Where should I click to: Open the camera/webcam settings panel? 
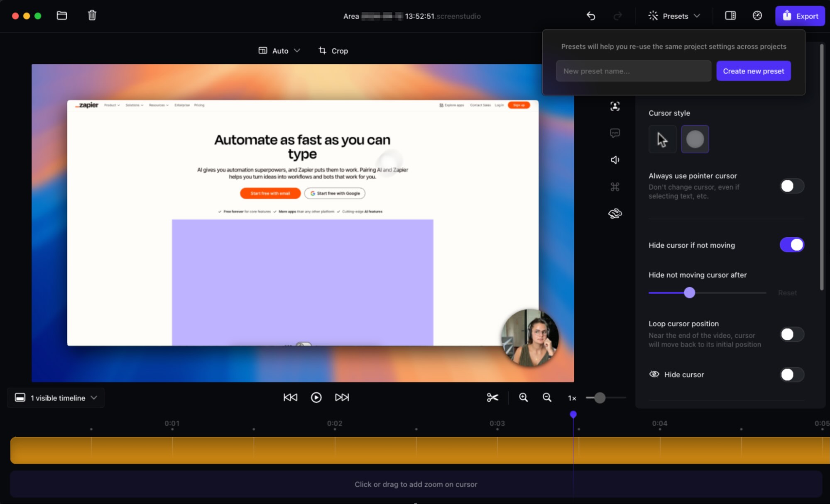pos(615,106)
